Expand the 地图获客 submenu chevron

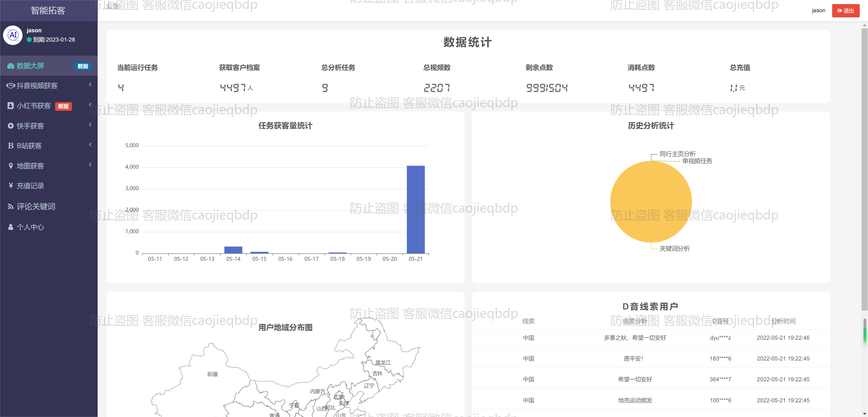click(90, 165)
